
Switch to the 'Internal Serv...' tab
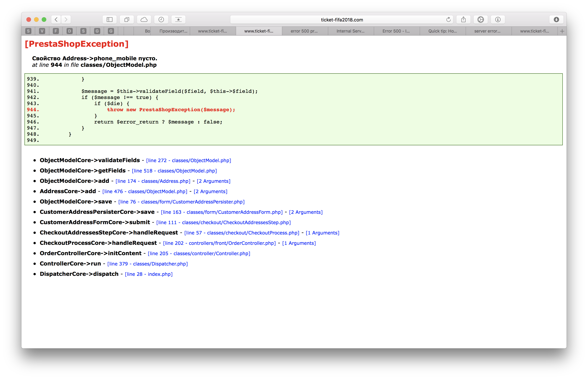tap(350, 31)
